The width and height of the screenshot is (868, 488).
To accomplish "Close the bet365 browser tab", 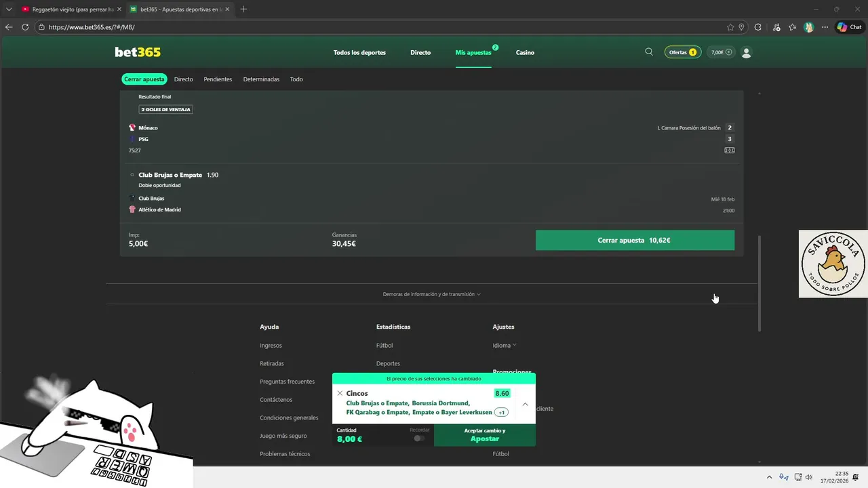I will [x=228, y=9].
